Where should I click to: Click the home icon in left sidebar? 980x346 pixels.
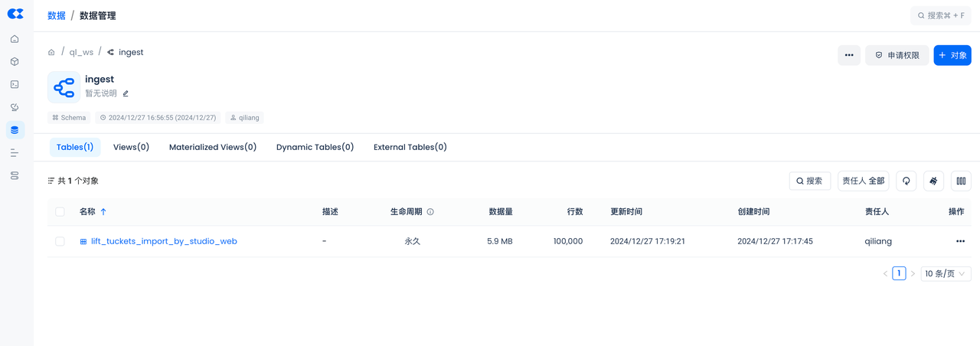(15, 39)
